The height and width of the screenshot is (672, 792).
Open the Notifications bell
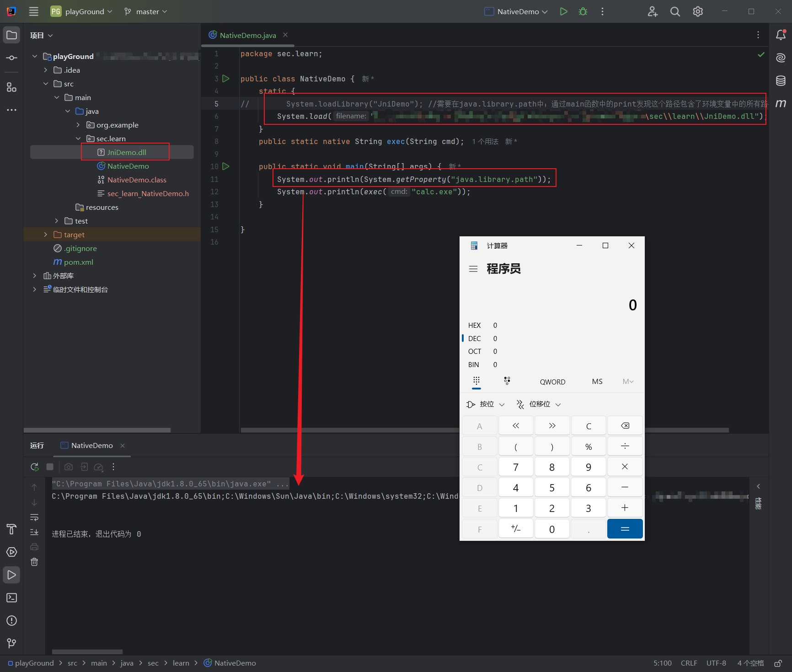(781, 35)
